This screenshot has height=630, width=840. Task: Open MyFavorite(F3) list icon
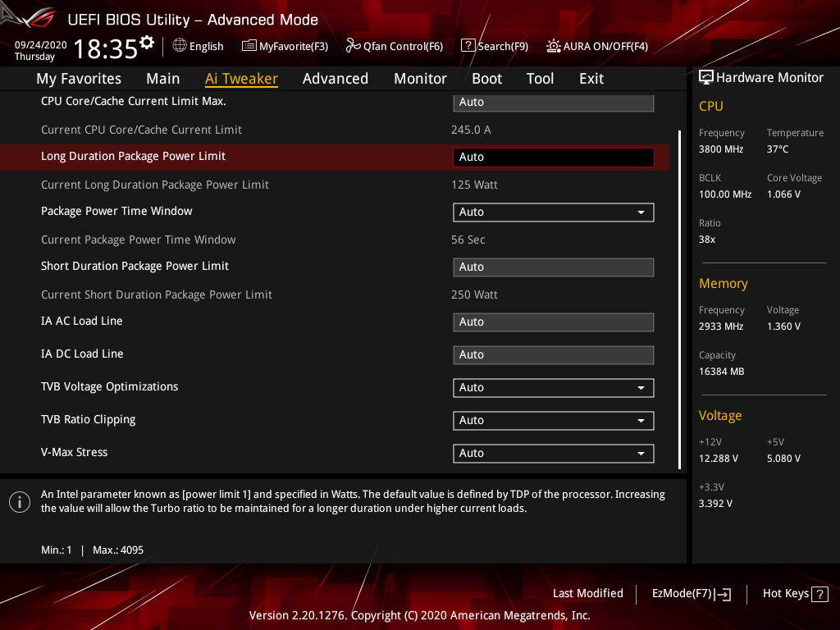[249, 46]
